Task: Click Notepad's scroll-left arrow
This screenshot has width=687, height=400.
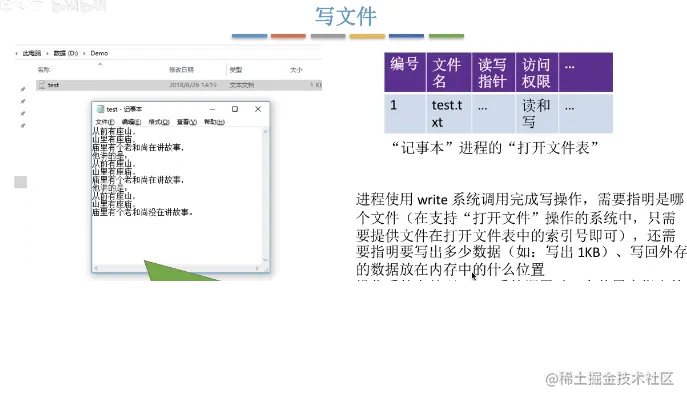Action: pyautogui.click(x=96, y=268)
